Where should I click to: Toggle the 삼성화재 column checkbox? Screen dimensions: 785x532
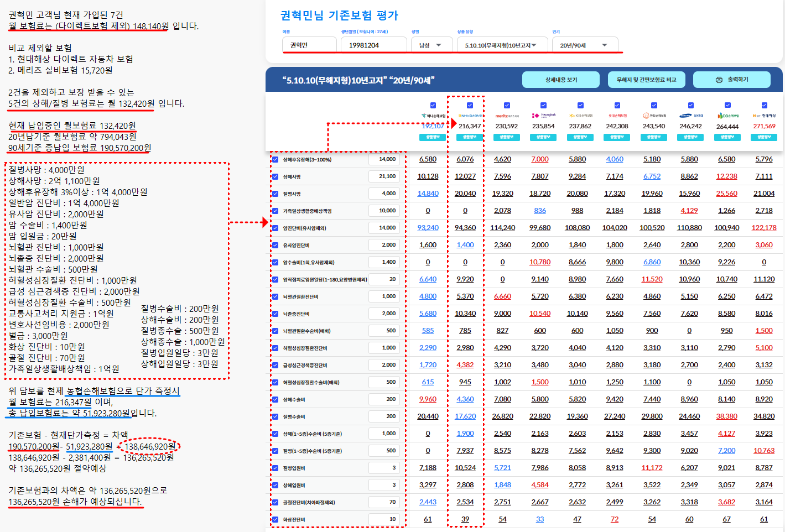(690, 105)
